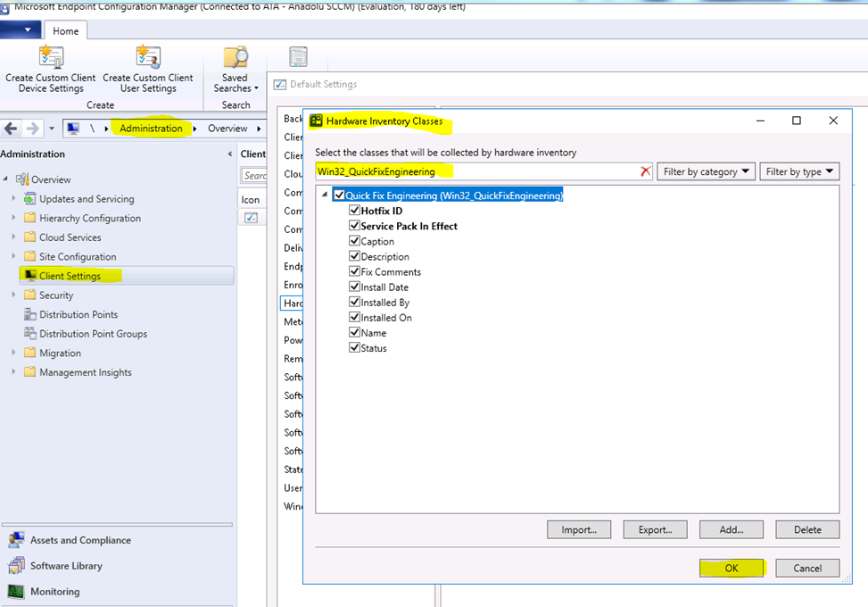Open Saved Searches icon
The height and width of the screenshot is (607, 868).
[x=236, y=57]
